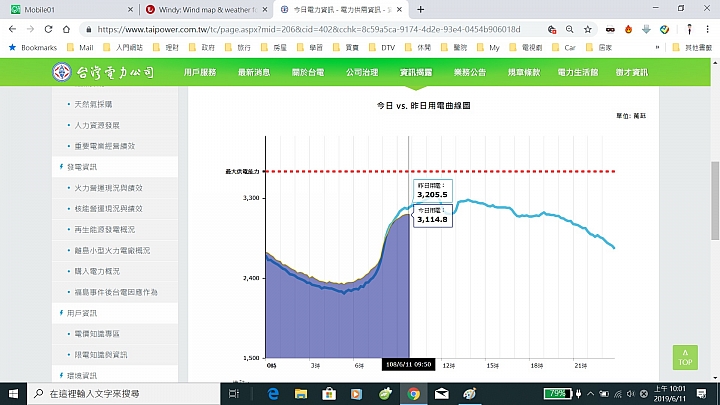Screen dimensions: 720x405
Task: Open the 購入電力概況 sidebar link
Action: (x=97, y=271)
